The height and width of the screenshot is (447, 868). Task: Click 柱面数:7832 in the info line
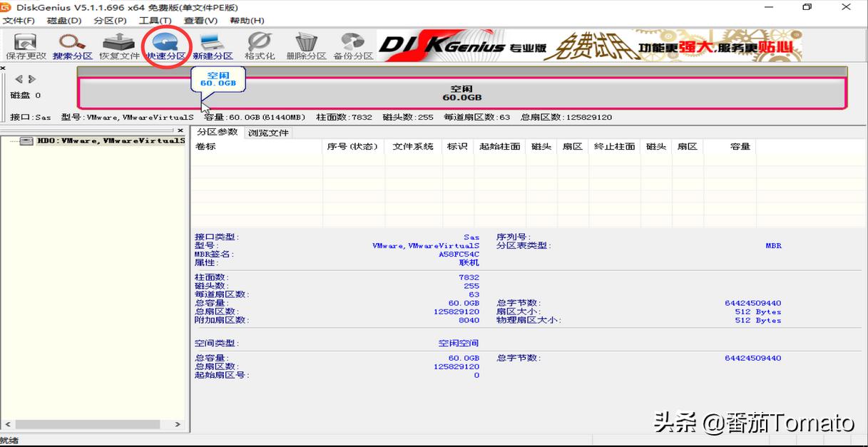tap(344, 117)
